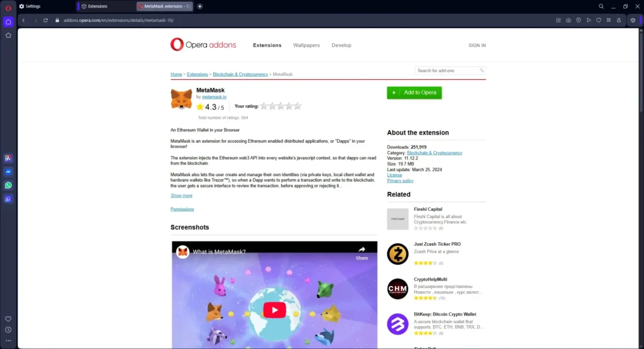
Task: Open the Aria AI sidebar icon
Action: pos(8,158)
